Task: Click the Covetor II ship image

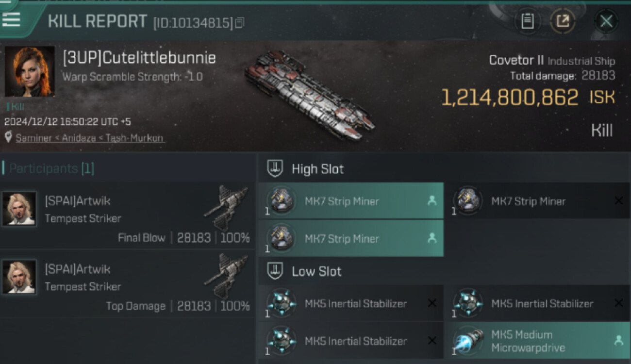Action: [x=311, y=95]
